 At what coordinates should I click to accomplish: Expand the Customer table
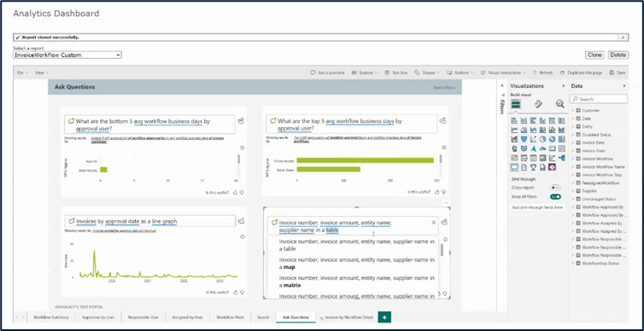[x=573, y=111]
